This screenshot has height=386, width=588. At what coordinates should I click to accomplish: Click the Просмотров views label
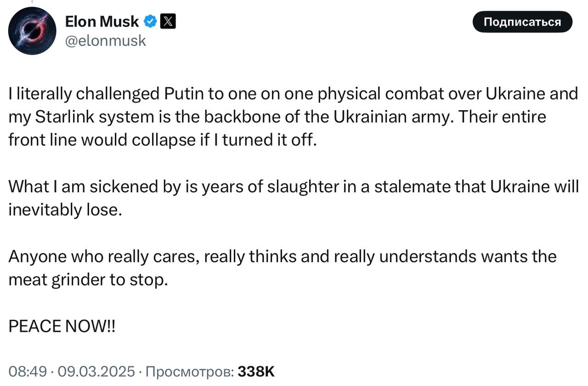(189, 371)
